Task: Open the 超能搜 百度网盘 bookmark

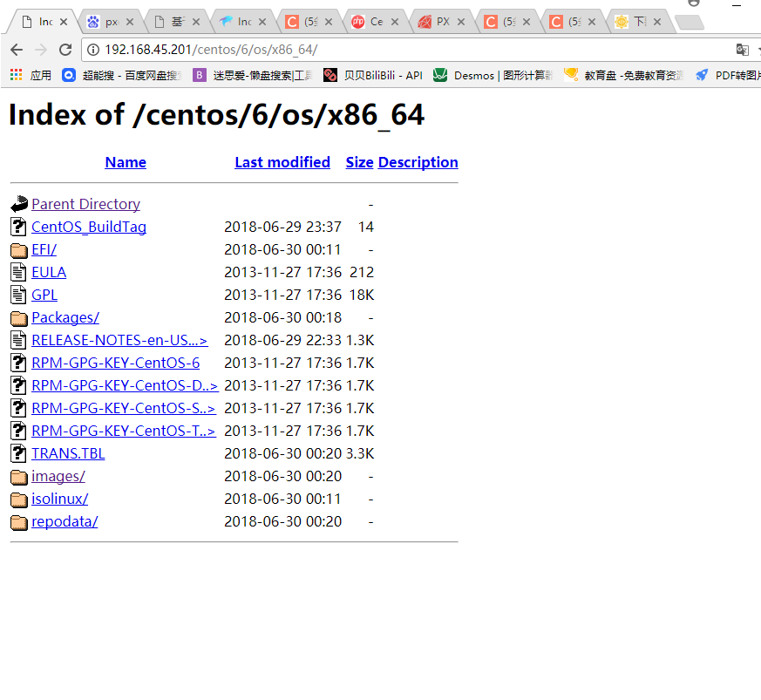Action: pyautogui.click(x=122, y=75)
